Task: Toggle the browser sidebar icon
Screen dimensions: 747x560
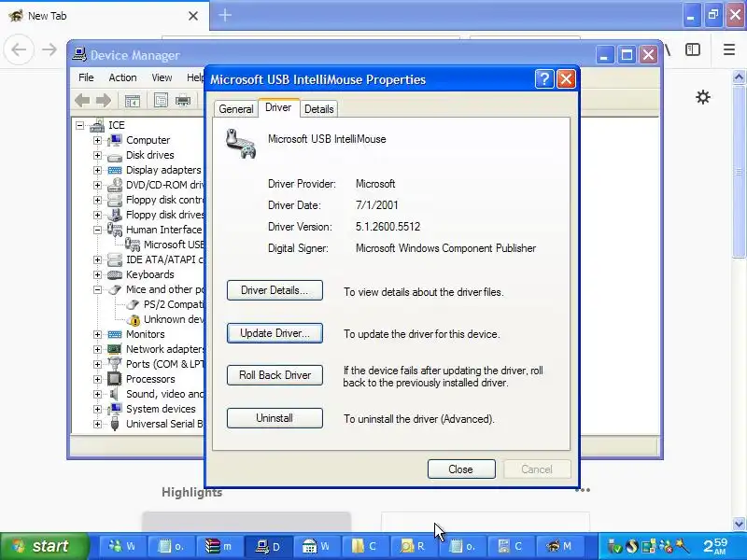Action: coord(693,49)
